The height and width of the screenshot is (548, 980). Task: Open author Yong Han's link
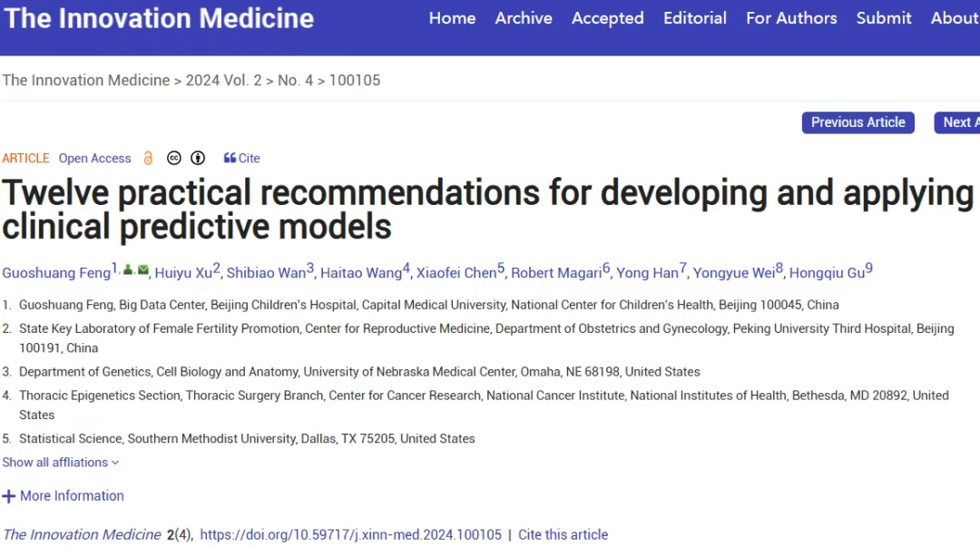[x=648, y=273]
